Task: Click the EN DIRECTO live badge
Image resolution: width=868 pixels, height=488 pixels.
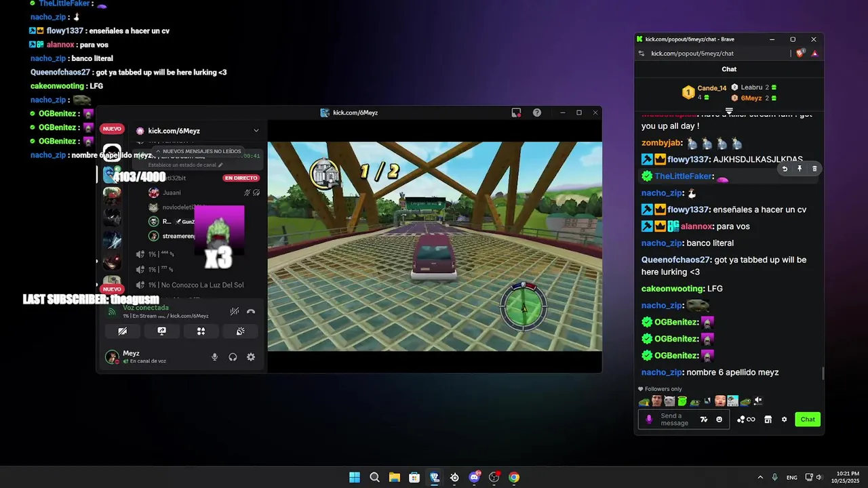Action: 241,178
